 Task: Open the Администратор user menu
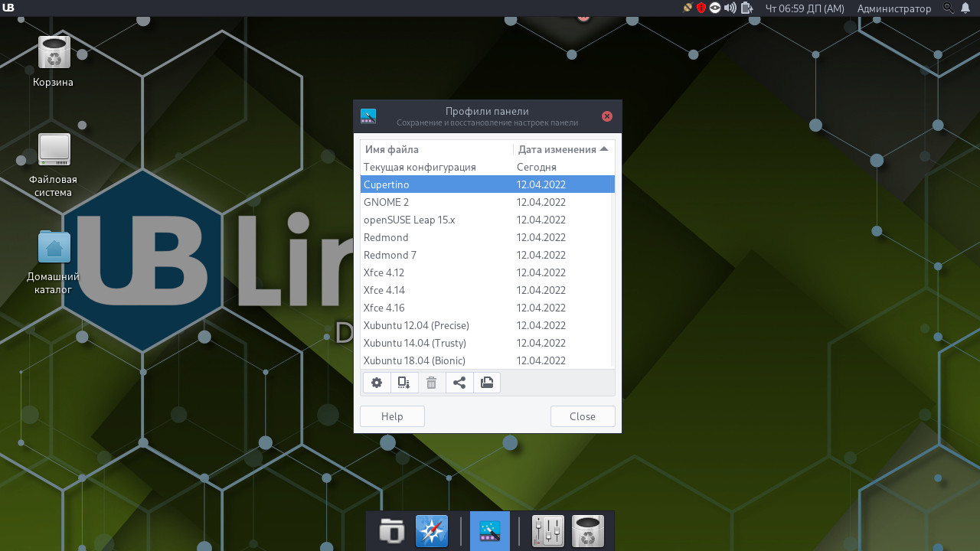point(894,8)
